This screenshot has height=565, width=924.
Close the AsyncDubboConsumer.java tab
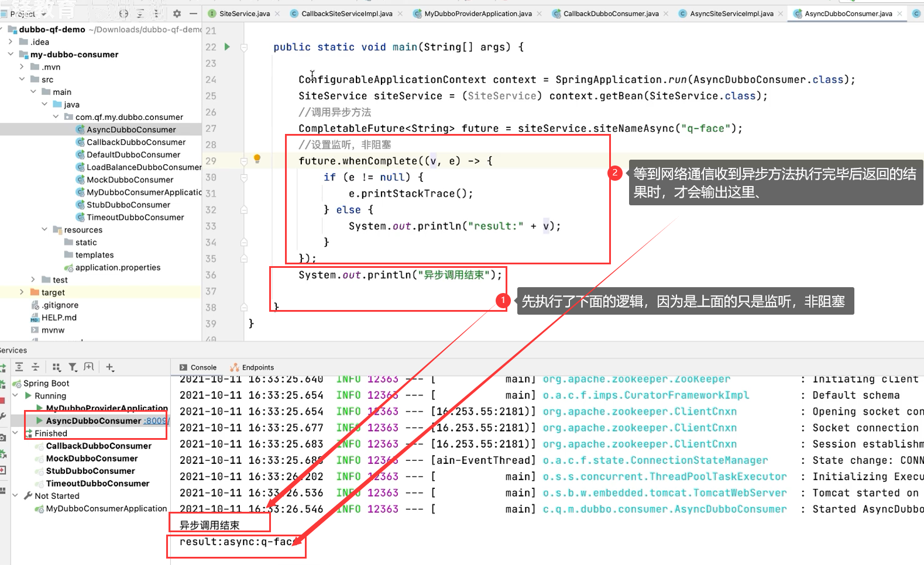coord(900,13)
